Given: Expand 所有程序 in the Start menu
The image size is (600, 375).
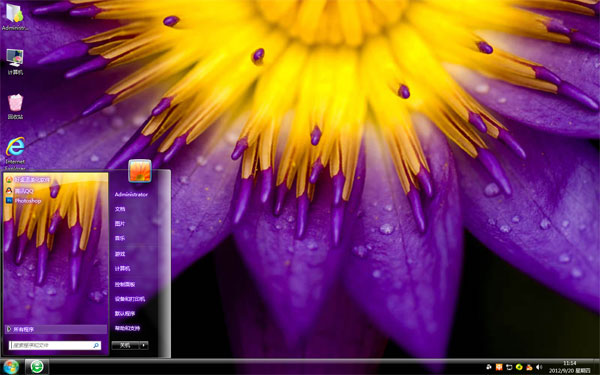Looking at the screenshot, I should pyautogui.click(x=56, y=329).
